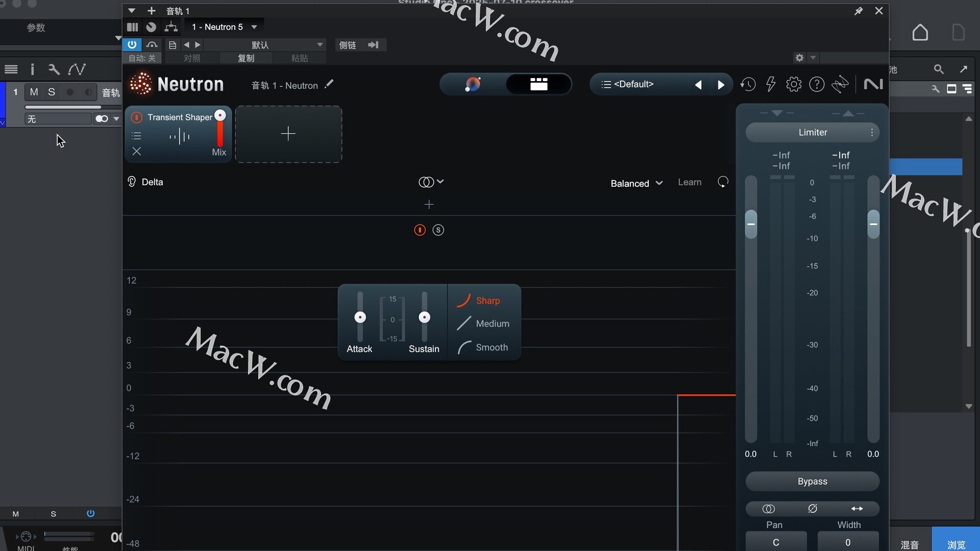The image size is (980, 551).
Task: Solo track 1 with S button
Action: pyautogui.click(x=52, y=92)
